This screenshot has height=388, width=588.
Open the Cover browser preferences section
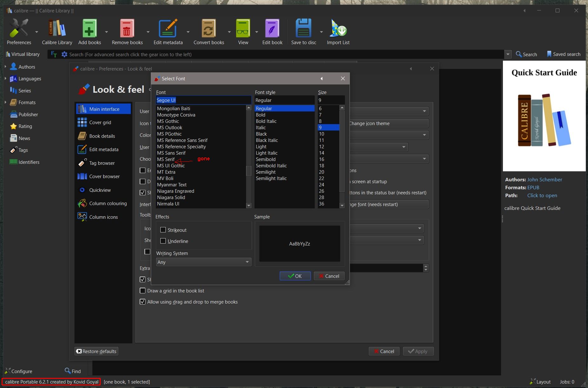tap(104, 177)
